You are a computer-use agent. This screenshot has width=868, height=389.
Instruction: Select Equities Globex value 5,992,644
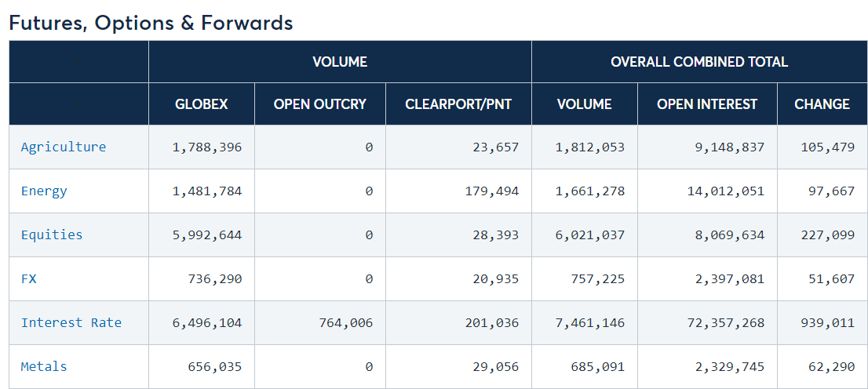pos(207,235)
